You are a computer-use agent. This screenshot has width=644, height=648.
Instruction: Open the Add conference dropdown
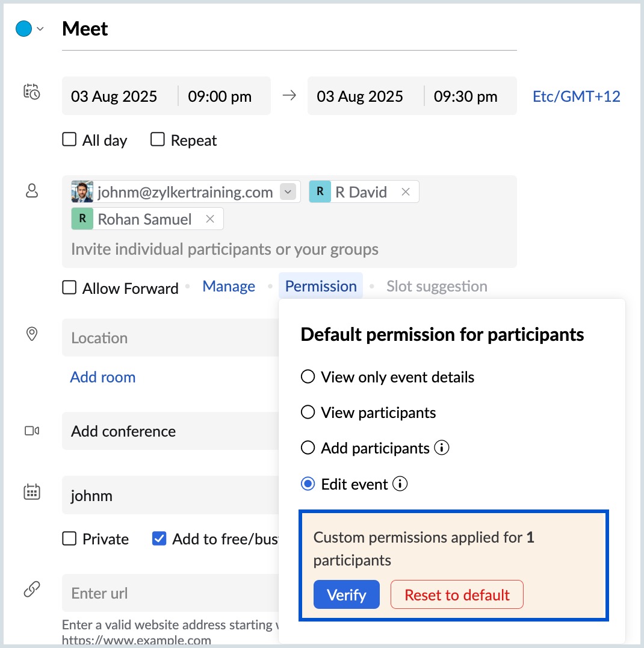(170, 431)
